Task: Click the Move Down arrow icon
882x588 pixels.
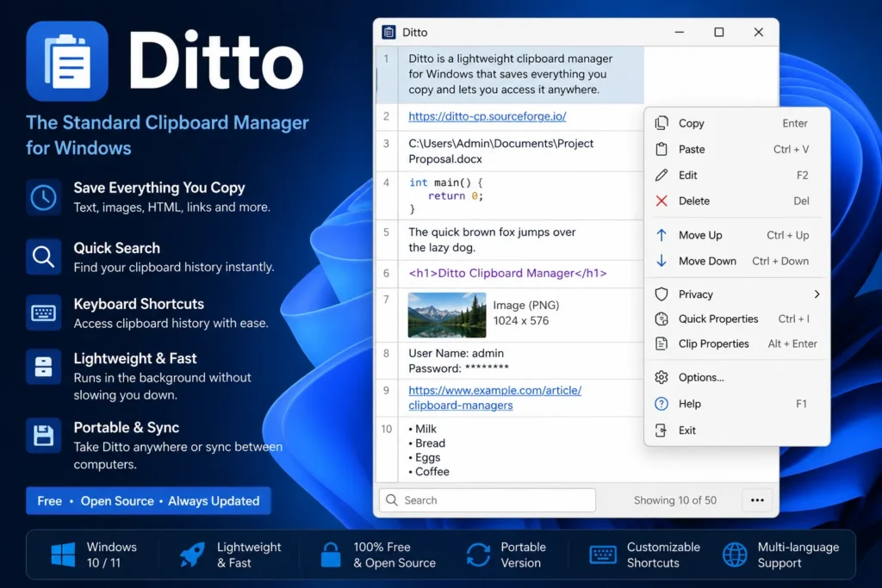Action: [661, 261]
